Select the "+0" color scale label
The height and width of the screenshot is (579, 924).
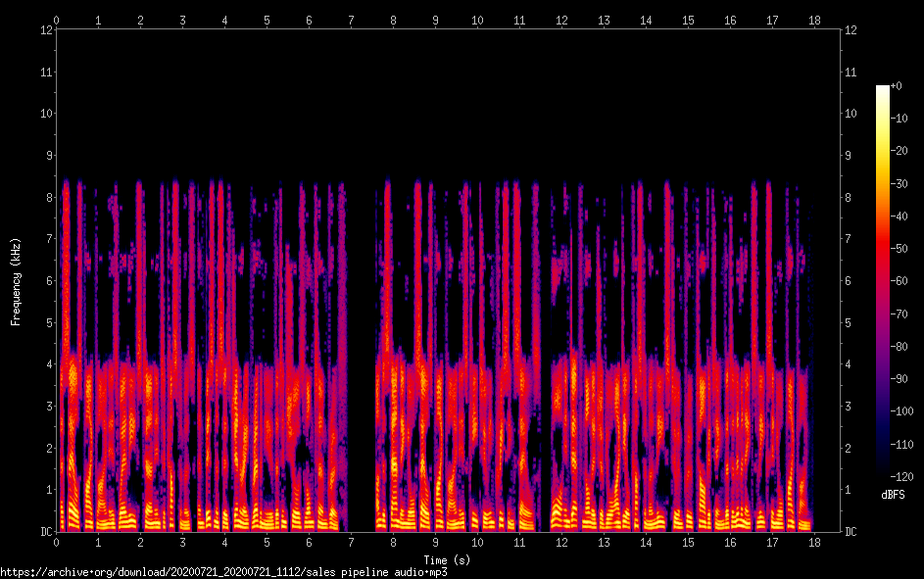tap(897, 86)
